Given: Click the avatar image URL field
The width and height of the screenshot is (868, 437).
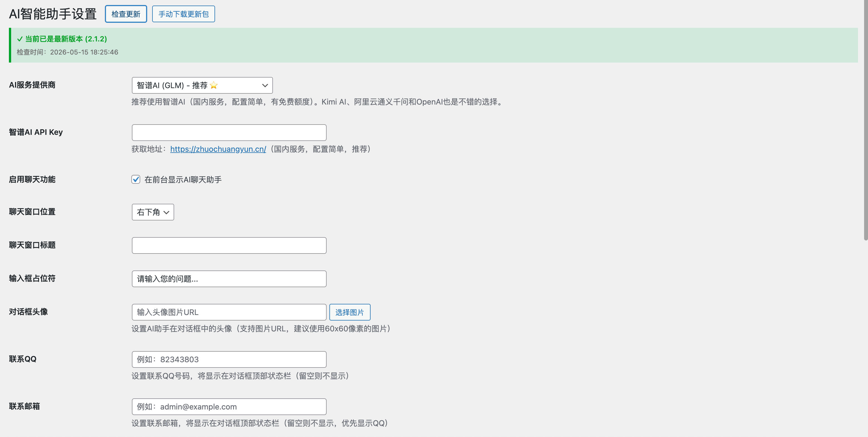Looking at the screenshot, I should [229, 312].
